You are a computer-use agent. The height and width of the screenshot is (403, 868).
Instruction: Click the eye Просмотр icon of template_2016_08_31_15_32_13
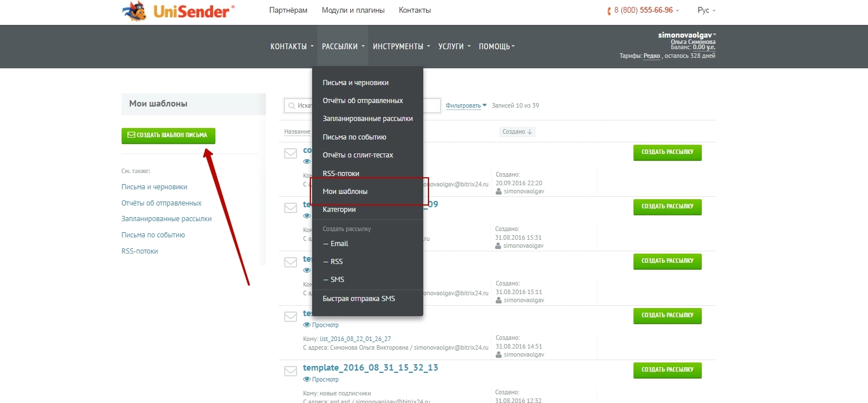[307, 380]
